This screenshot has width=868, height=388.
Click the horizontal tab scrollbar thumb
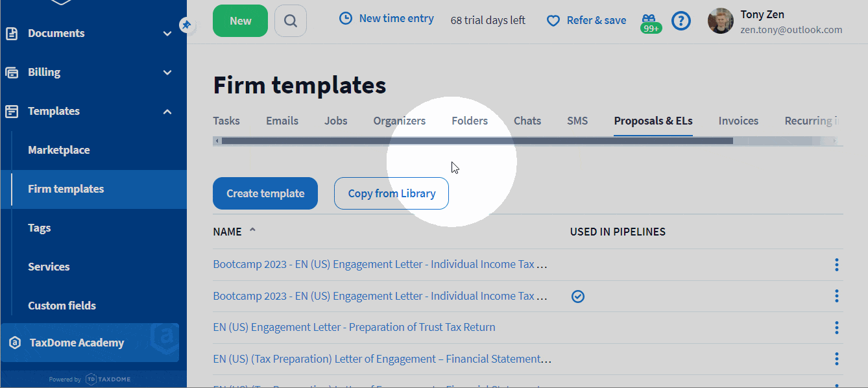coord(477,141)
